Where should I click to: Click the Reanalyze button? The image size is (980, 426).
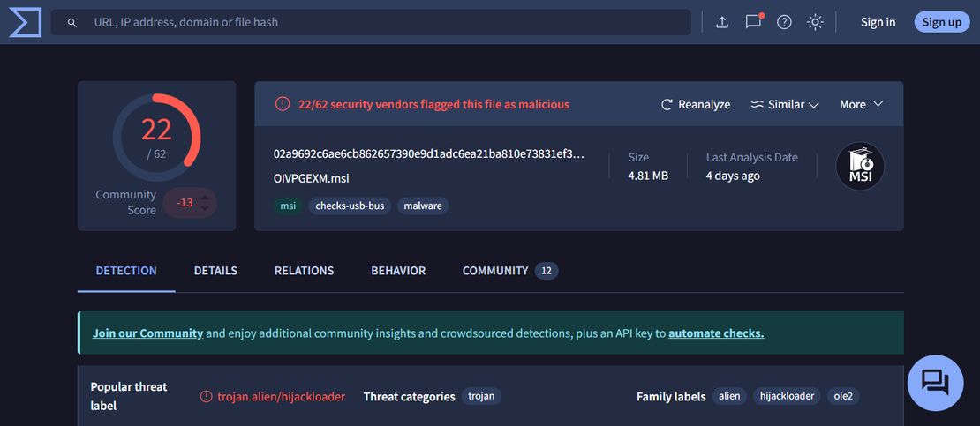click(x=696, y=104)
